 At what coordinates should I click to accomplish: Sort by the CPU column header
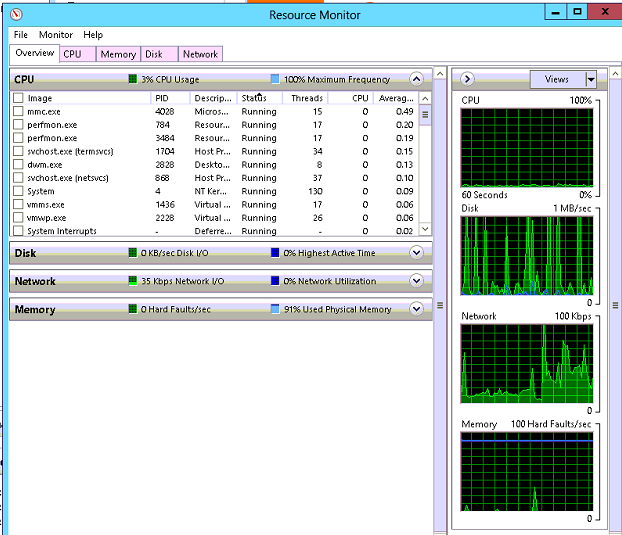[x=351, y=98]
